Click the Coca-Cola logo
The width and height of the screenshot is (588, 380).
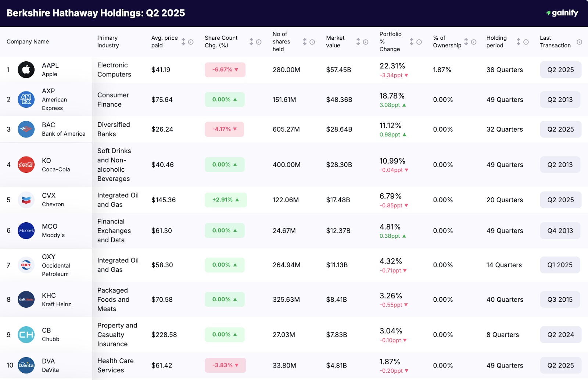(26, 165)
